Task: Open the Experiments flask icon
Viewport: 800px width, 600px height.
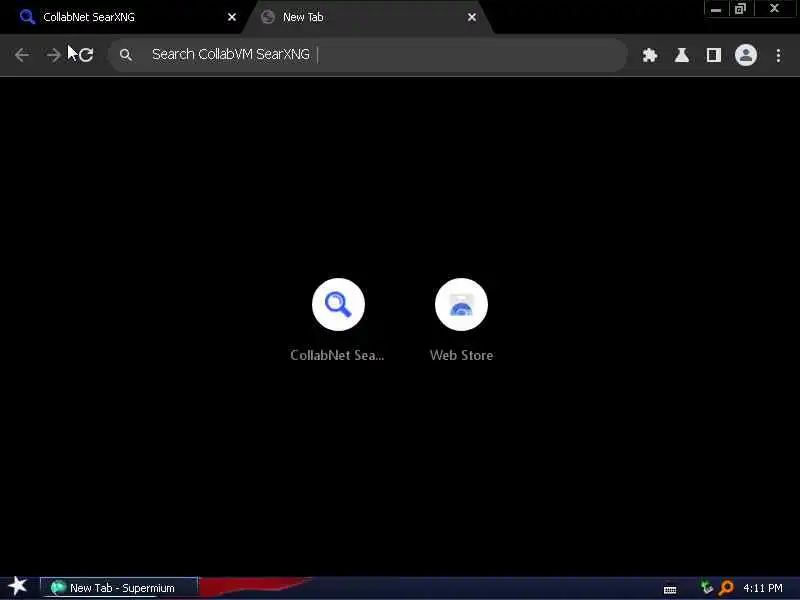Action: (682, 55)
